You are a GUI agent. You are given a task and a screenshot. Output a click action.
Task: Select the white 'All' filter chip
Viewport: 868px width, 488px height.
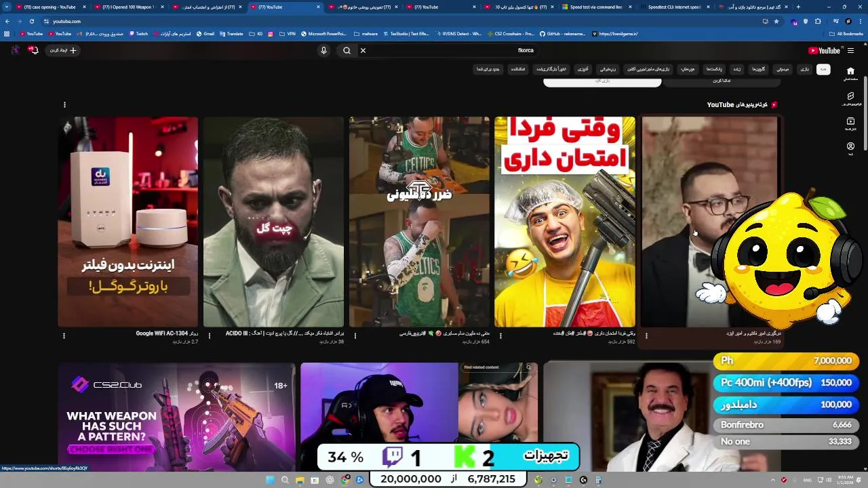[823, 69]
